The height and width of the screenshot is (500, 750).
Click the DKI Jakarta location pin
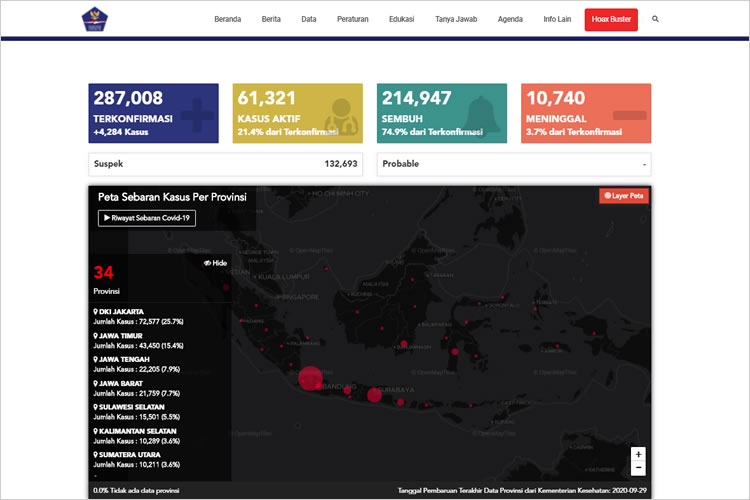pos(96,311)
